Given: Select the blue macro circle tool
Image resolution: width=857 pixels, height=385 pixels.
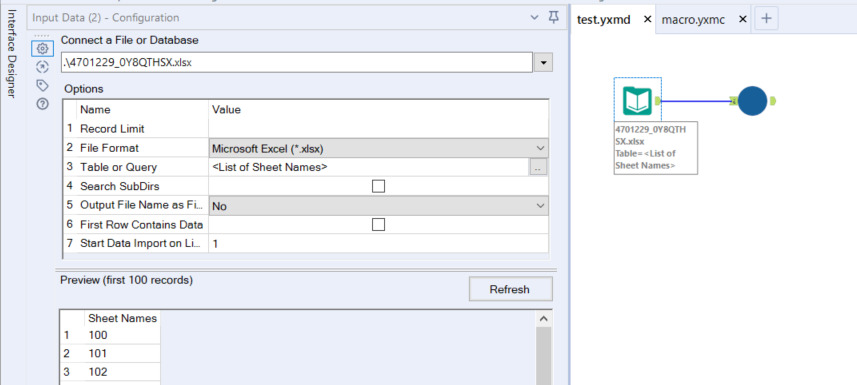Looking at the screenshot, I should click(752, 100).
